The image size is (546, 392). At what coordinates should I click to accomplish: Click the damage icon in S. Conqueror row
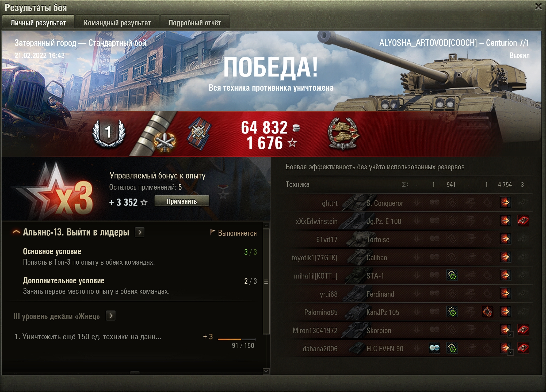coord(505,203)
